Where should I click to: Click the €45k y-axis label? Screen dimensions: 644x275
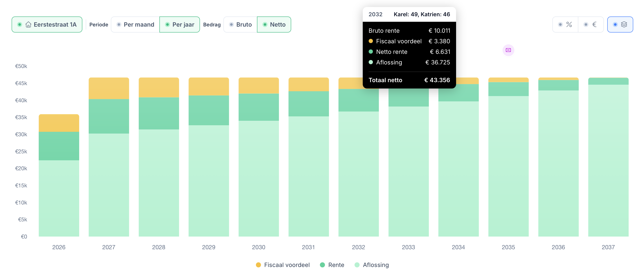[21, 83]
